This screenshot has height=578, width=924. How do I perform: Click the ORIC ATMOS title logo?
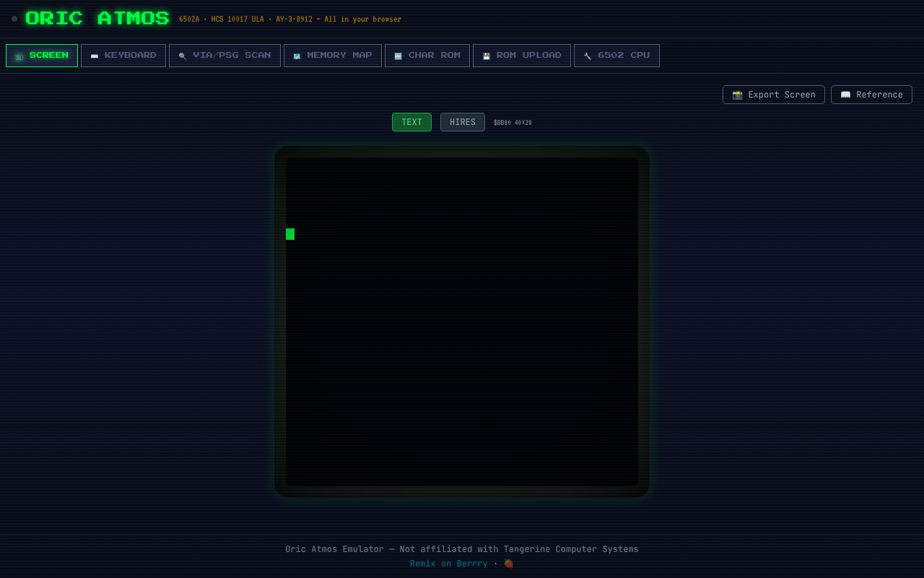coord(97,19)
